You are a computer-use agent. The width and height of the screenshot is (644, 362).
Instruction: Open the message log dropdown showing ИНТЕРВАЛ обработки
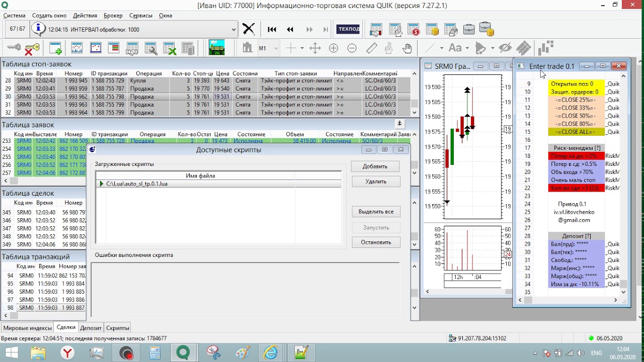click(x=233, y=29)
